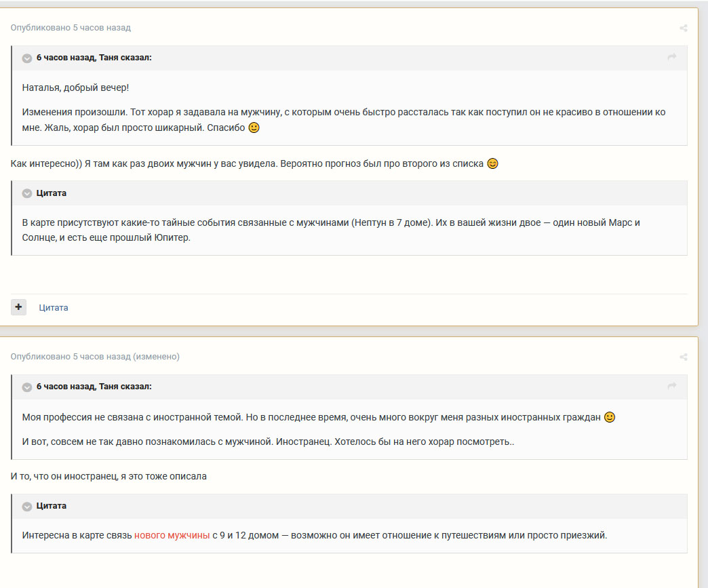Click the line "И то, что он иностранец"

(x=109, y=476)
